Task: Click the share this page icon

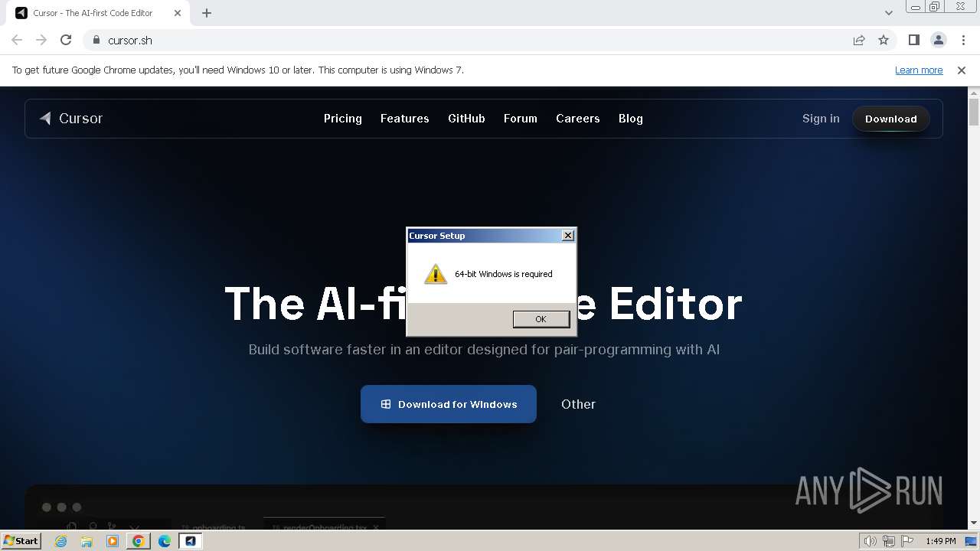Action: pyautogui.click(x=859, y=40)
